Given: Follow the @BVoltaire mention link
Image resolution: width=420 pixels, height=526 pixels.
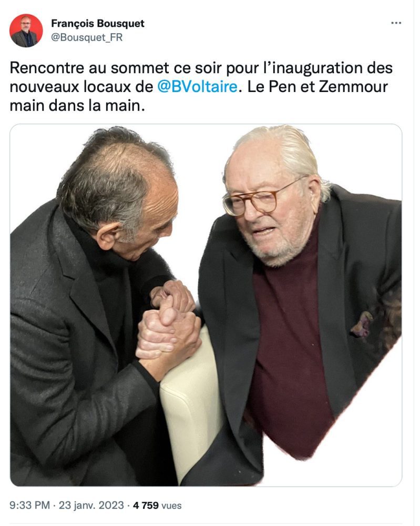Looking at the screenshot, I should click(x=198, y=87).
